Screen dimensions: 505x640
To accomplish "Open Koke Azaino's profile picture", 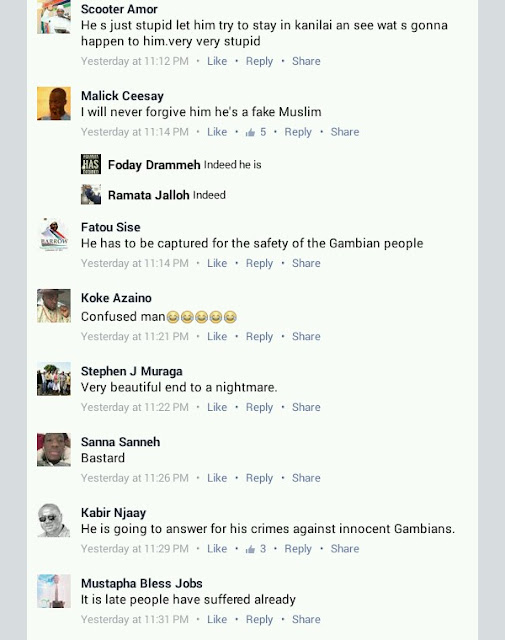I will click(54, 306).
